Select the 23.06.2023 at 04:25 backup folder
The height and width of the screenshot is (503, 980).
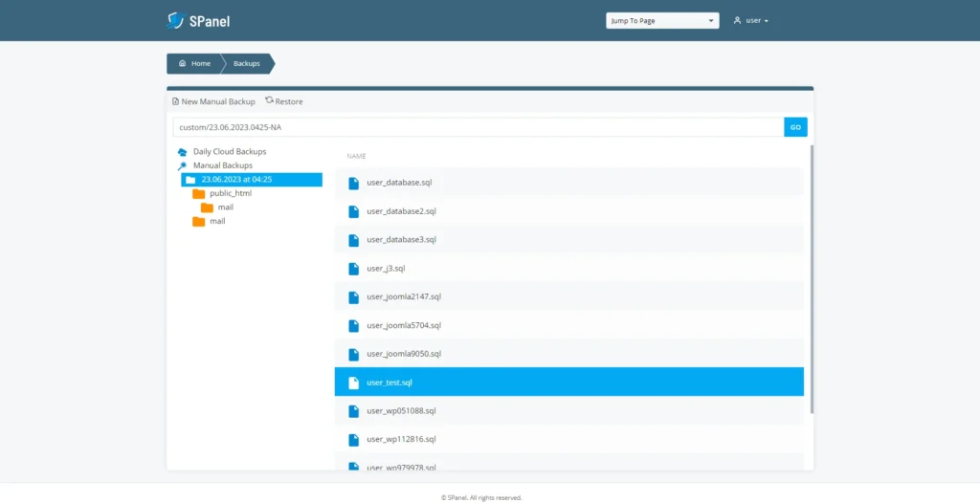point(252,180)
